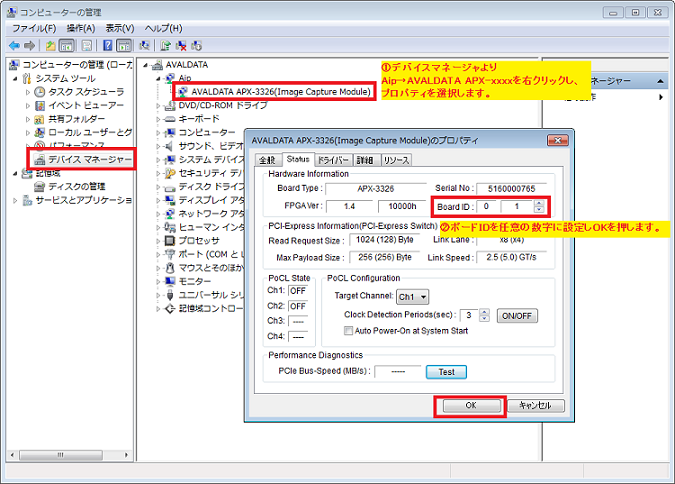The height and width of the screenshot is (484, 675).
Task: Collapse the actions pane header arrow
Action: pyautogui.click(x=660, y=81)
